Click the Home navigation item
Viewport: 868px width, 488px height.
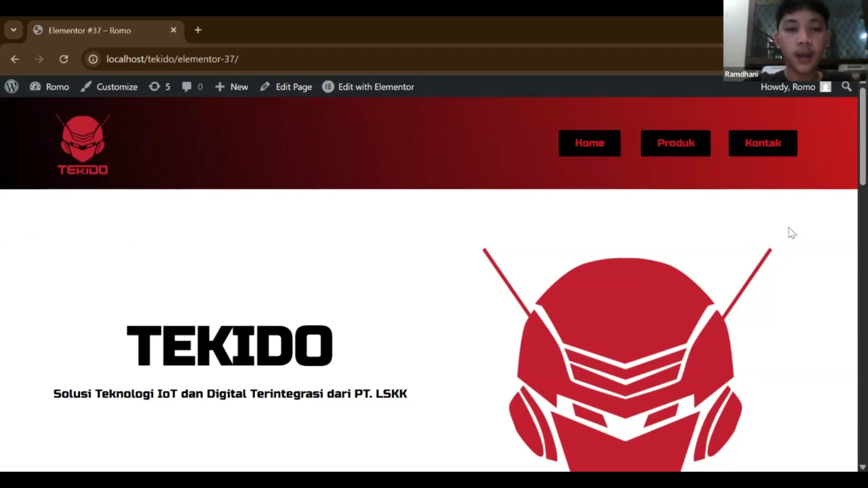[x=590, y=143]
